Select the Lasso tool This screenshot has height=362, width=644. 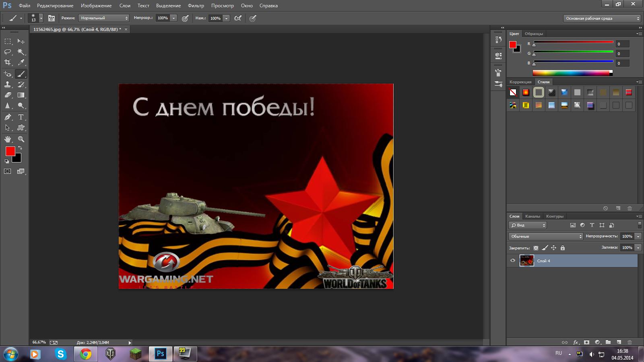tap(8, 52)
